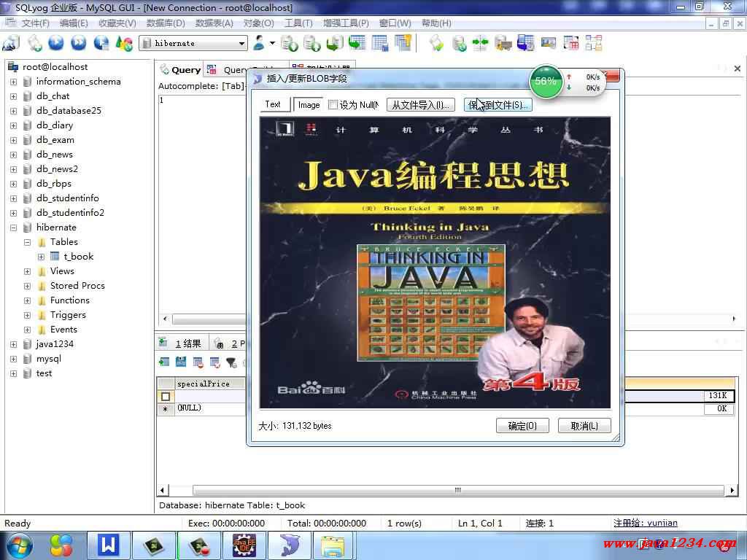Screen dimensions: 747x560
Task: Switch to the Text tab in BLOB dialog
Action: 273,104
